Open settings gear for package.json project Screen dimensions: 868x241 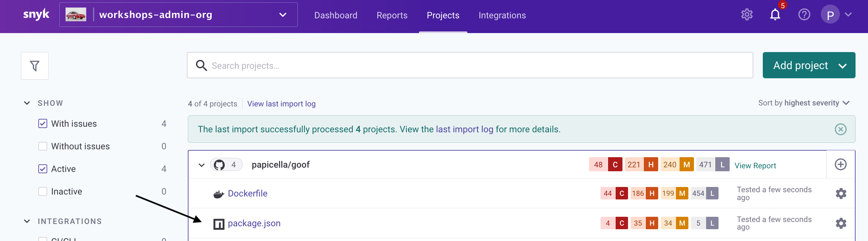(841, 224)
